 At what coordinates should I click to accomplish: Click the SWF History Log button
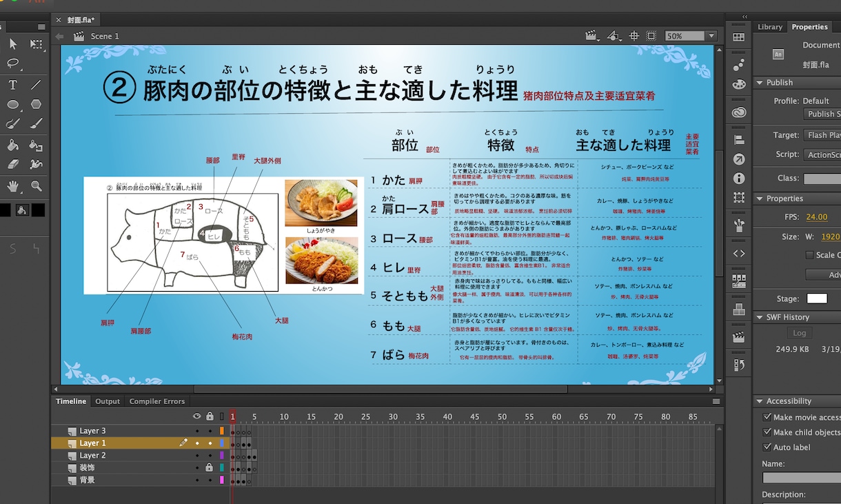click(799, 333)
